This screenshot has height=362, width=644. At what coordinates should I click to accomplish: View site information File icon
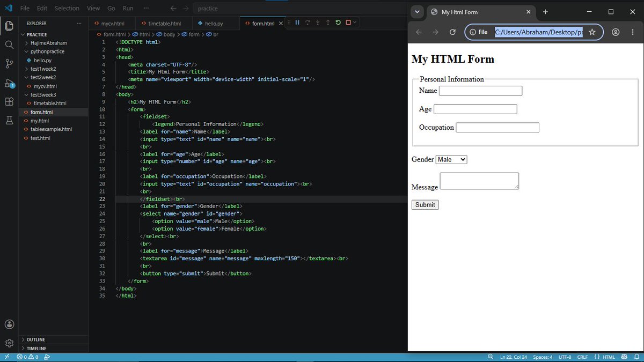479,32
